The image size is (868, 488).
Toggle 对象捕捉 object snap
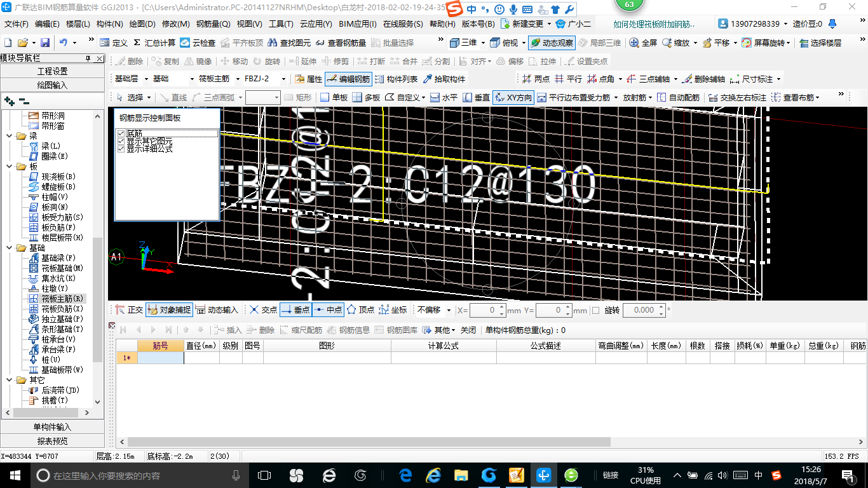tap(168, 310)
